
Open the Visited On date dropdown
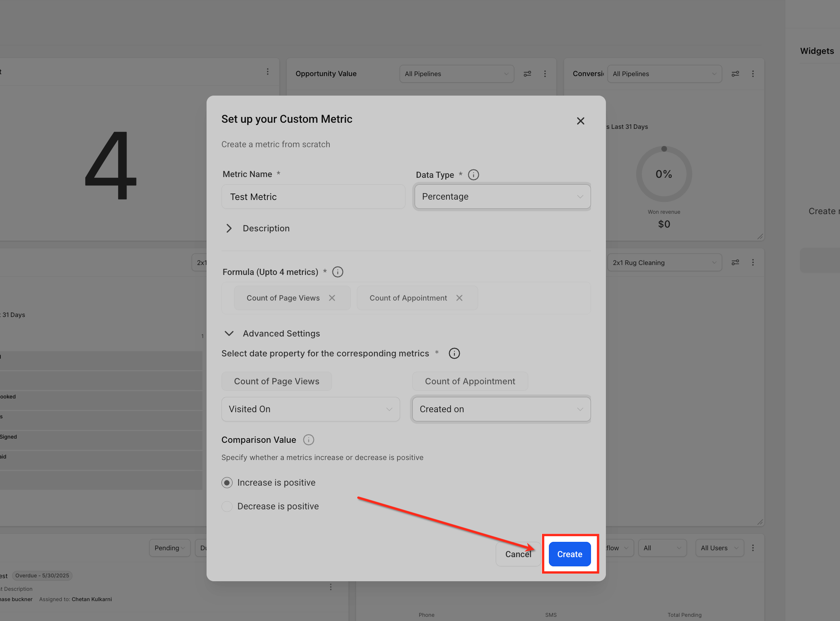coord(310,409)
